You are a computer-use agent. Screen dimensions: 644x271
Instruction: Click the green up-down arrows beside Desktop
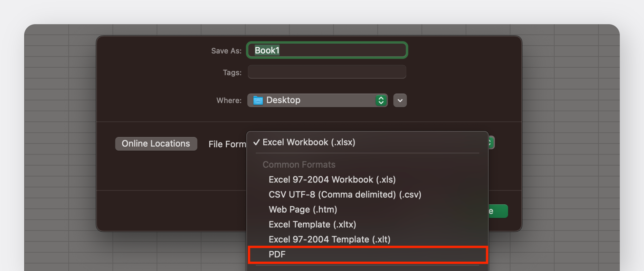click(381, 100)
